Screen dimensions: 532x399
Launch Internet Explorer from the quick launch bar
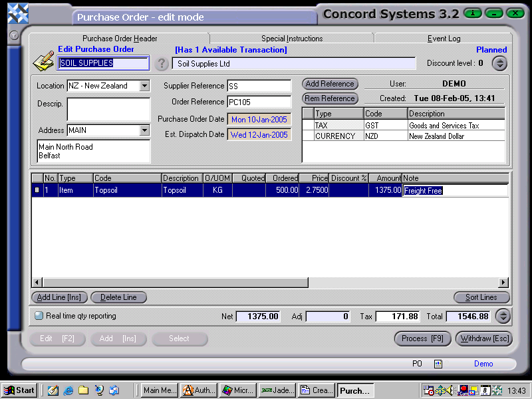[x=68, y=390]
